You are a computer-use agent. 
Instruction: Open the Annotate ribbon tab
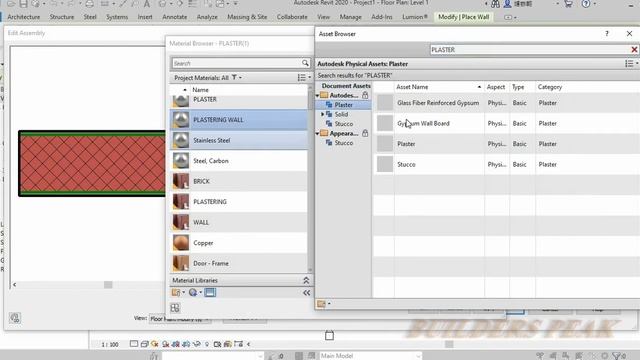(x=175, y=17)
